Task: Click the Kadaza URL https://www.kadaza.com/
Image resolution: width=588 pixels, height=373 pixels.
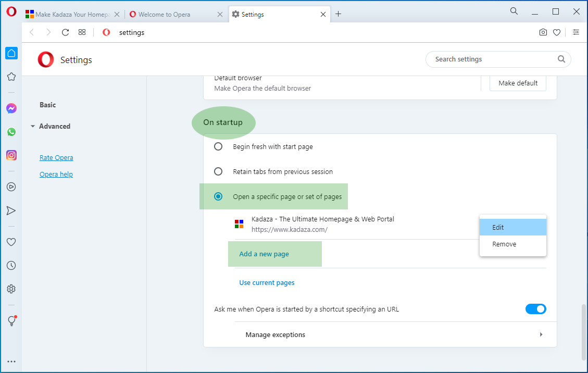Action: pyautogui.click(x=290, y=230)
